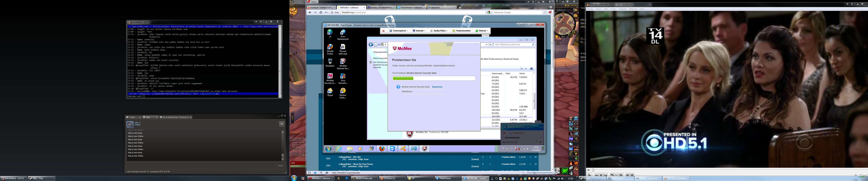Switch to the Tunkki chat tab
Screen dimensions: 868x181
point(132,117)
